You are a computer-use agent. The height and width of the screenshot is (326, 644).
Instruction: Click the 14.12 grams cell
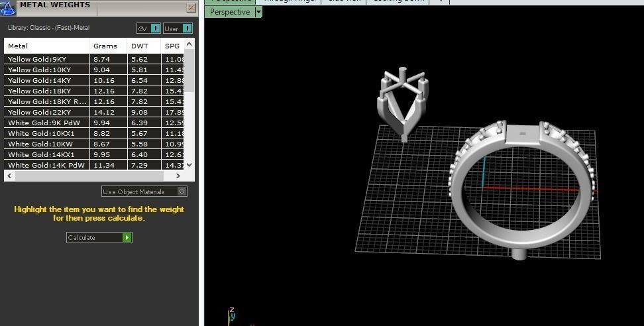(x=108, y=112)
